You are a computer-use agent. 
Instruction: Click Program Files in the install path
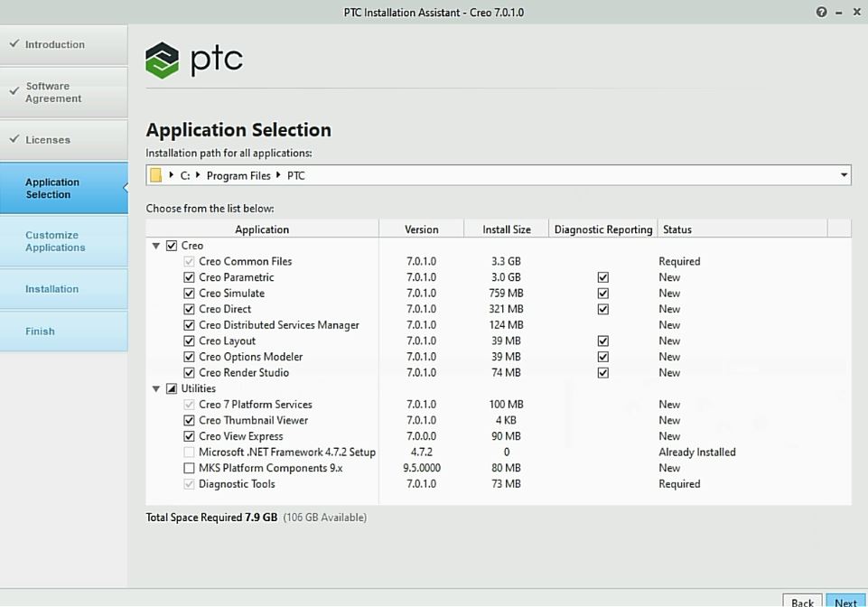pyautogui.click(x=238, y=175)
